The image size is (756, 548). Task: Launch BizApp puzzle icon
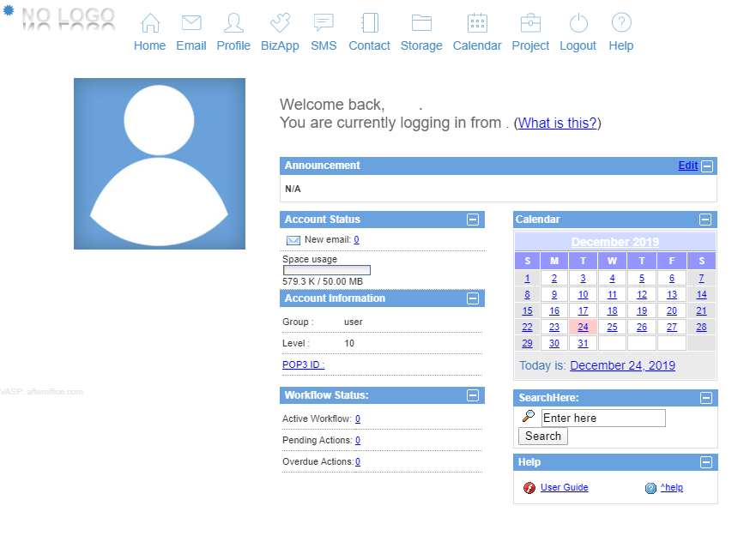coord(280,23)
